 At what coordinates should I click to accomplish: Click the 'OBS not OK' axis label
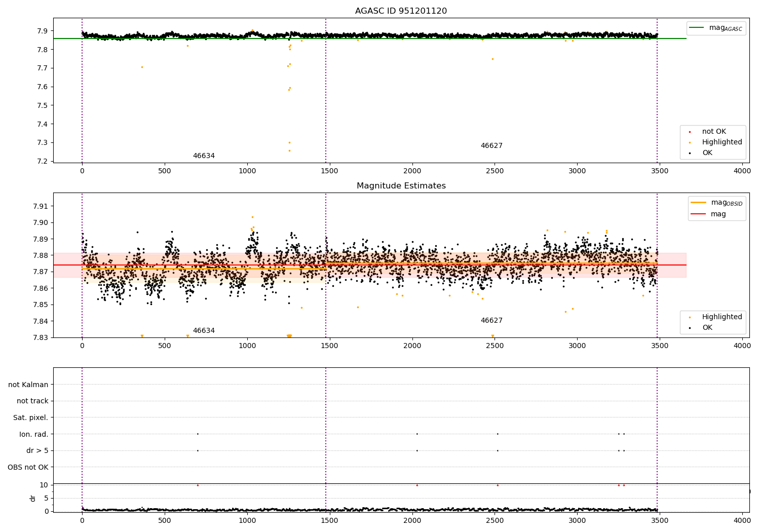pyautogui.click(x=28, y=467)
